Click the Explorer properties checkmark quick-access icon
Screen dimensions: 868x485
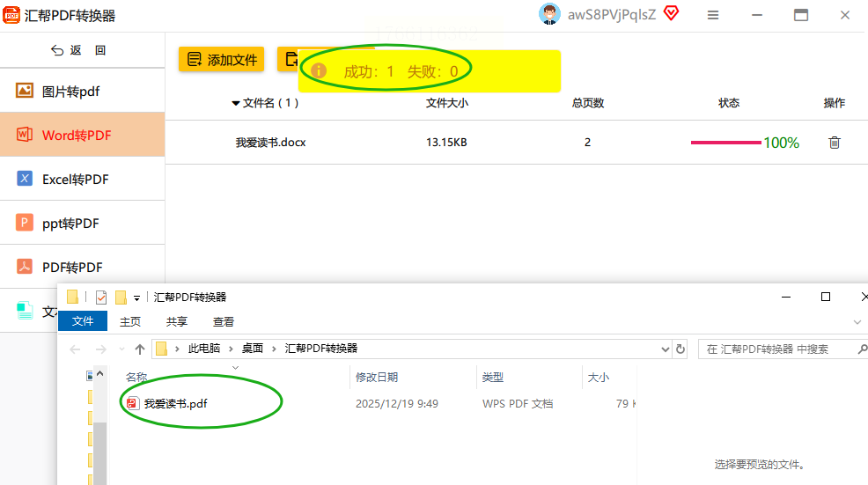(x=101, y=298)
